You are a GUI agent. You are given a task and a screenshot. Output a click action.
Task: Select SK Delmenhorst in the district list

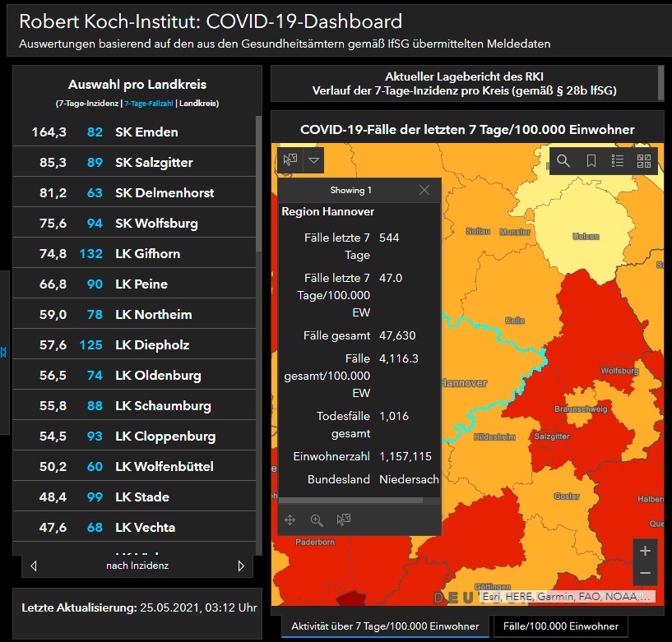[x=134, y=192]
